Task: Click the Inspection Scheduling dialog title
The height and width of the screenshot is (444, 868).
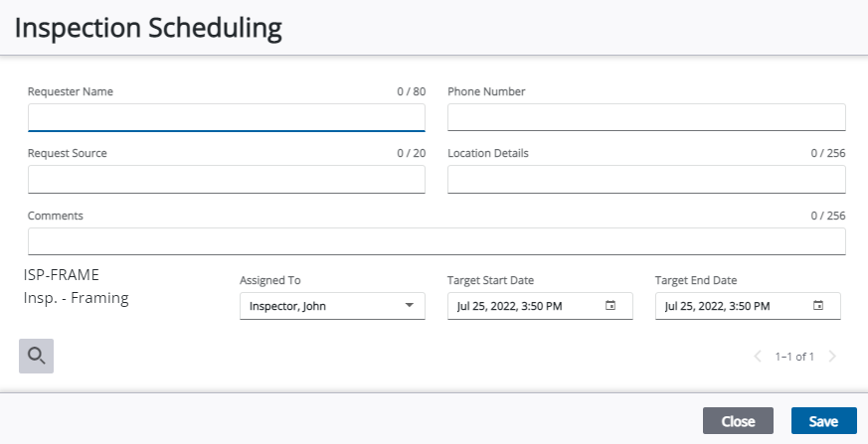Action: (148, 27)
